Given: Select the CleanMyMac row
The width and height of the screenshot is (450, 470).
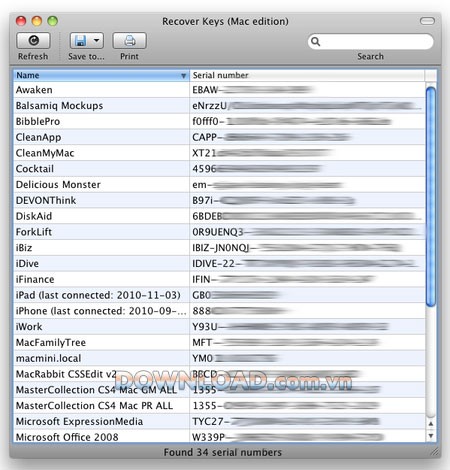Looking at the screenshot, I should 219,153.
